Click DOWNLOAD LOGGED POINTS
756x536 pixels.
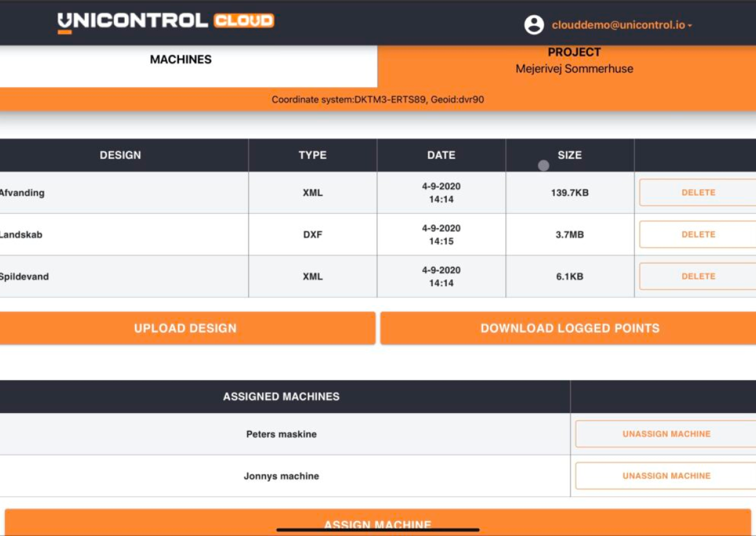point(570,328)
